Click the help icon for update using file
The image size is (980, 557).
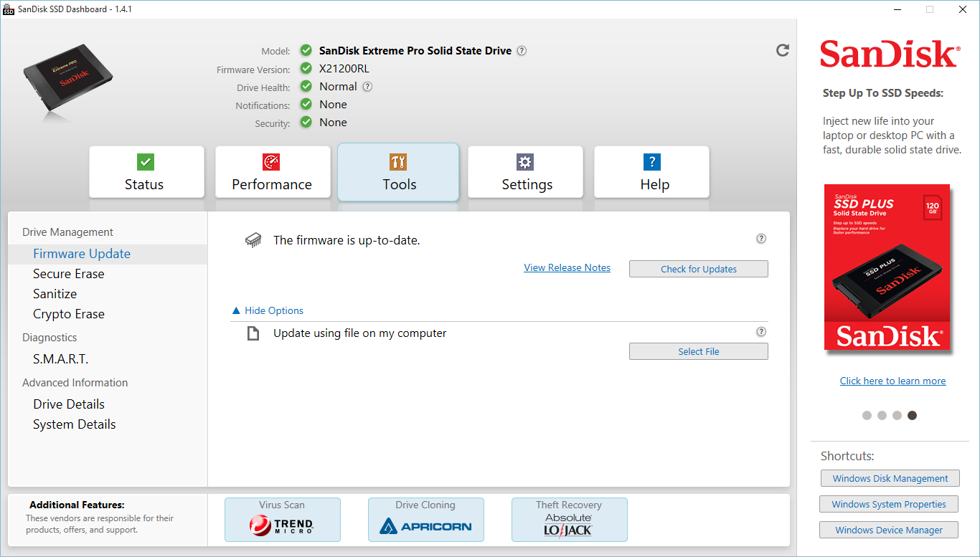(761, 332)
